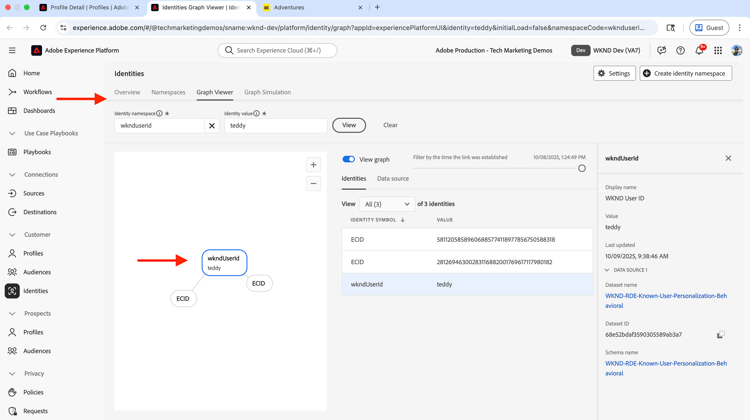The width and height of the screenshot is (750, 420).
Task: Show info for Identity value label
Action: click(256, 113)
